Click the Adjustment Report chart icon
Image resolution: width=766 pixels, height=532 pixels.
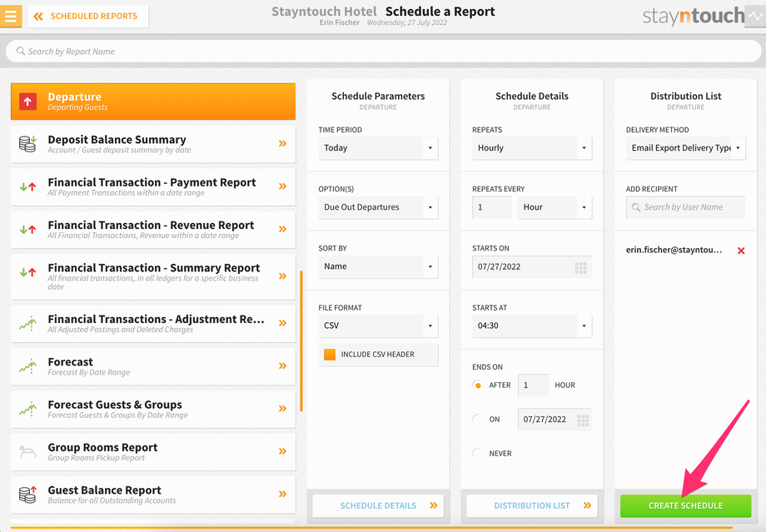(x=27, y=323)
